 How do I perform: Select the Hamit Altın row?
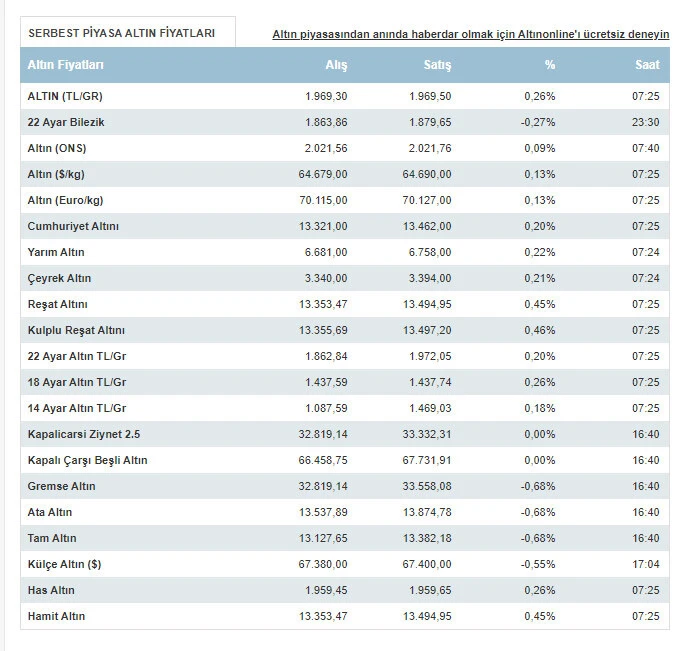click(57, 616)
